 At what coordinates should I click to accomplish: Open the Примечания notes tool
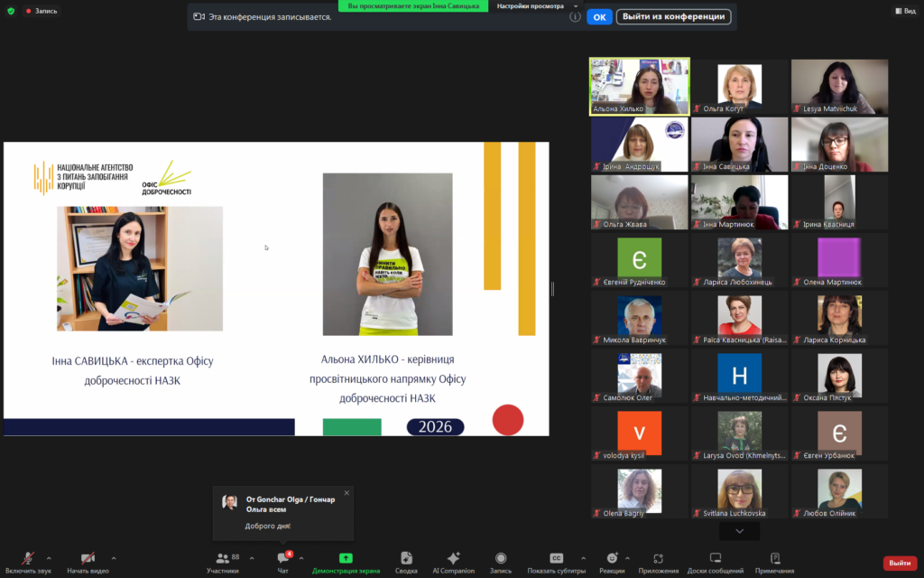(774, 562)
